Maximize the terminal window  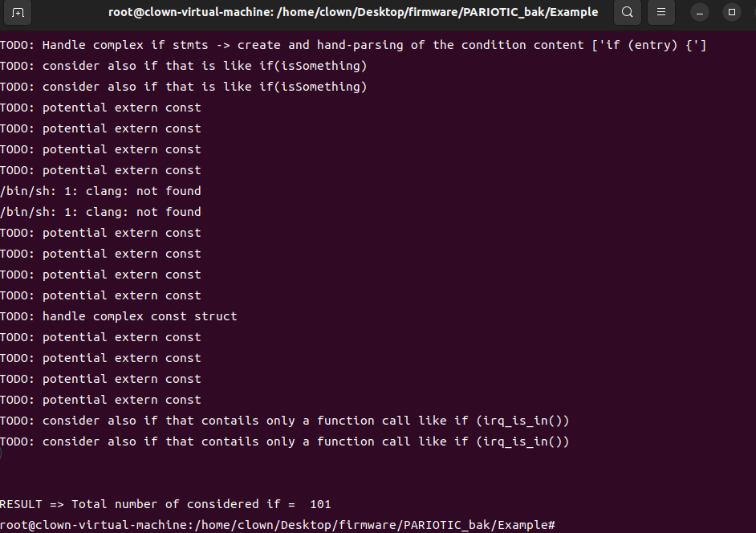pyautogui.click(x=731, y=13)
